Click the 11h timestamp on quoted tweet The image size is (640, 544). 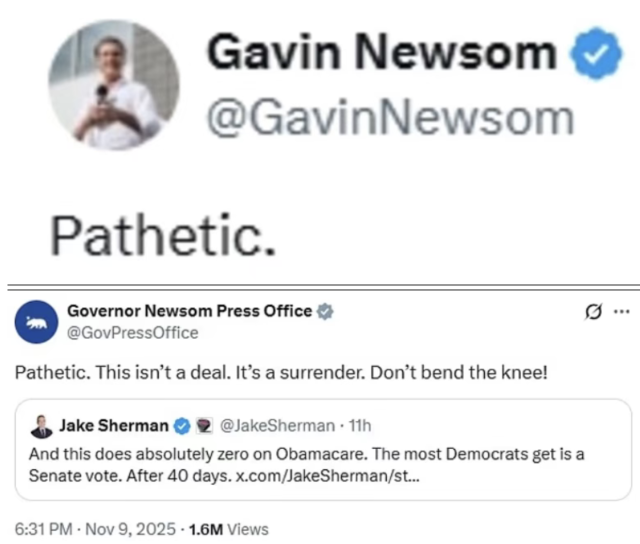(362, 426)
